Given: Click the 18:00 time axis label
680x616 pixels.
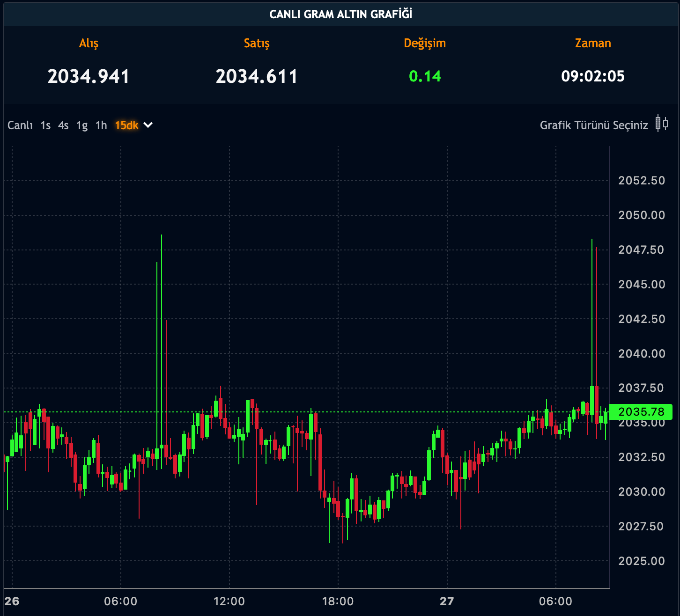Looking at the screenshot, I should point(338,601).
